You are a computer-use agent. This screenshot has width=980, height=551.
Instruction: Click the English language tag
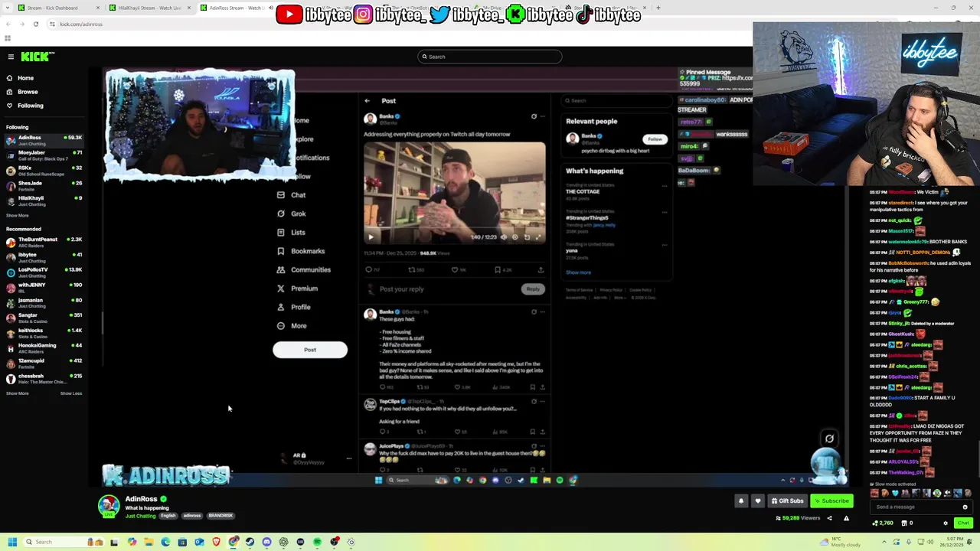[x=168, y=516]
